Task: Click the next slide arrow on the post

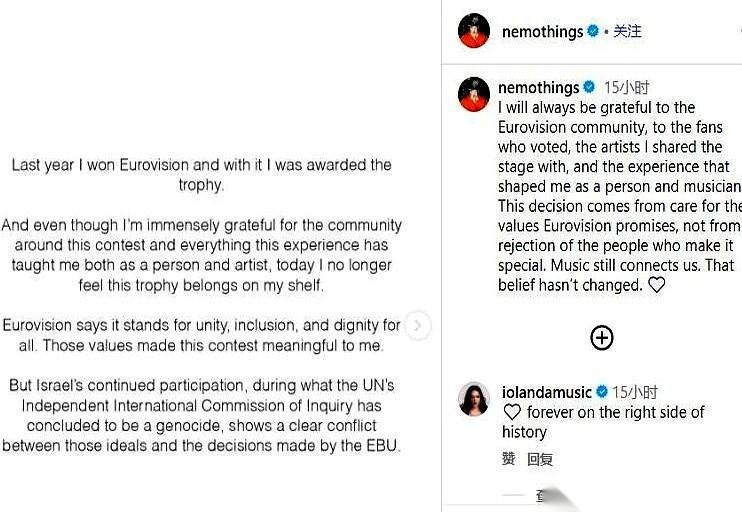Action: tap(420, 325)
